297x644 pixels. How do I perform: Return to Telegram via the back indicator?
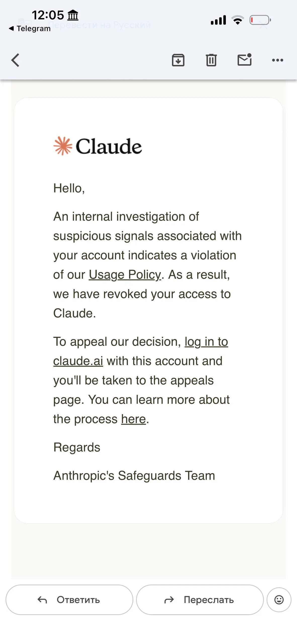[x=30, y=28]
